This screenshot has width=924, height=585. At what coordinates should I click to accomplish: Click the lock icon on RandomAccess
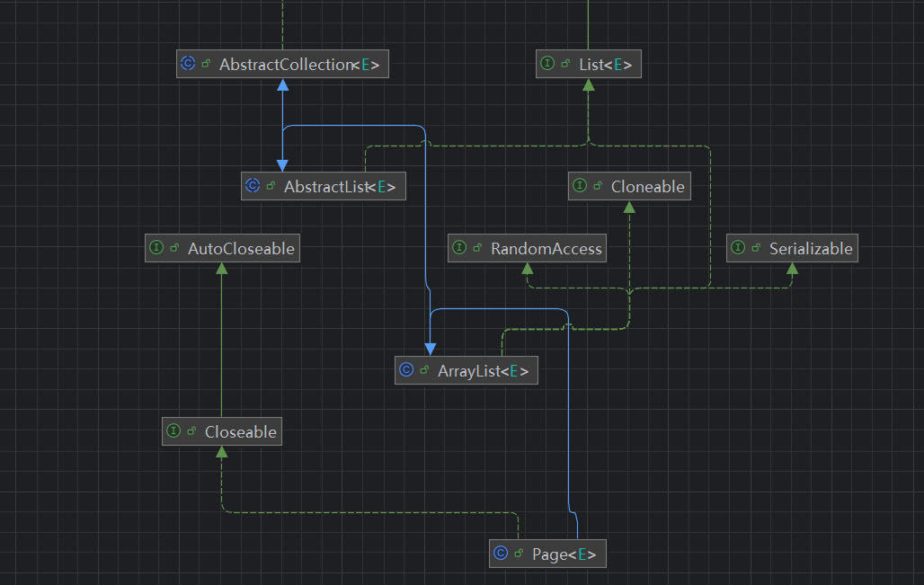[477, 247]
